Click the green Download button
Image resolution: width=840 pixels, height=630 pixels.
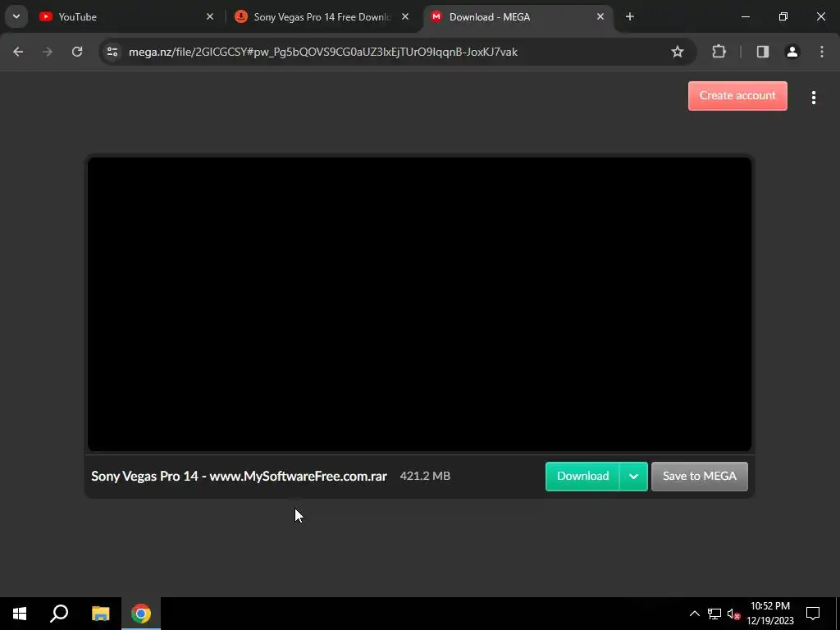(x=582, y=477)
